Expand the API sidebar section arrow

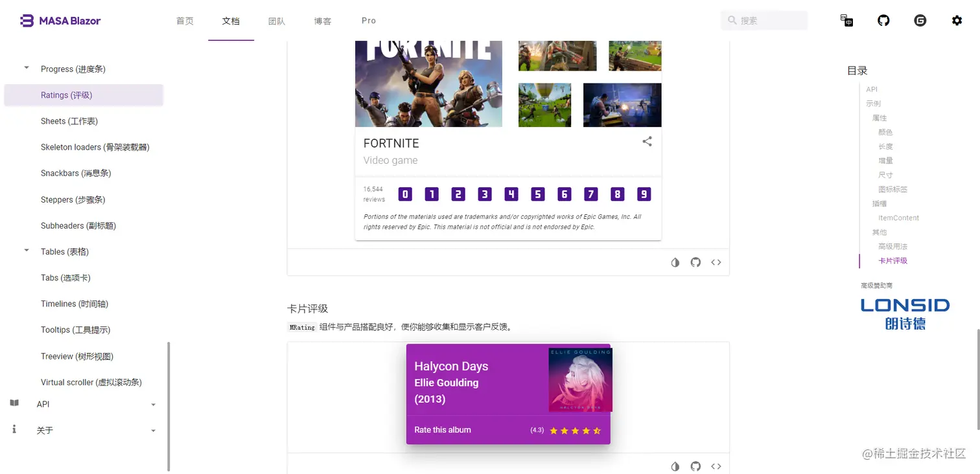[154, 405]
